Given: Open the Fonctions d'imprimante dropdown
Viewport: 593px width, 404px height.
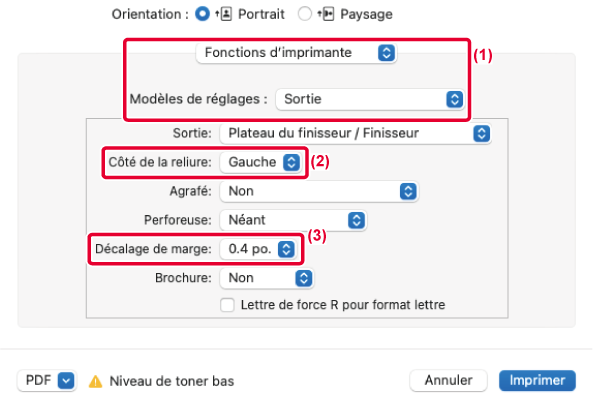Looking at the screenshot, I should tap(296, 53).
